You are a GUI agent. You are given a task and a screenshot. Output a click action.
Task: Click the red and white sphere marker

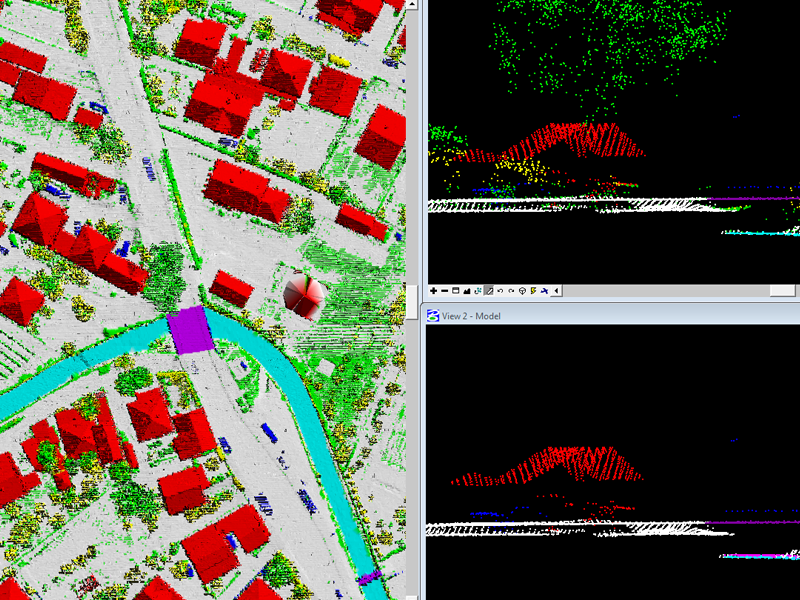pos(303,295)
